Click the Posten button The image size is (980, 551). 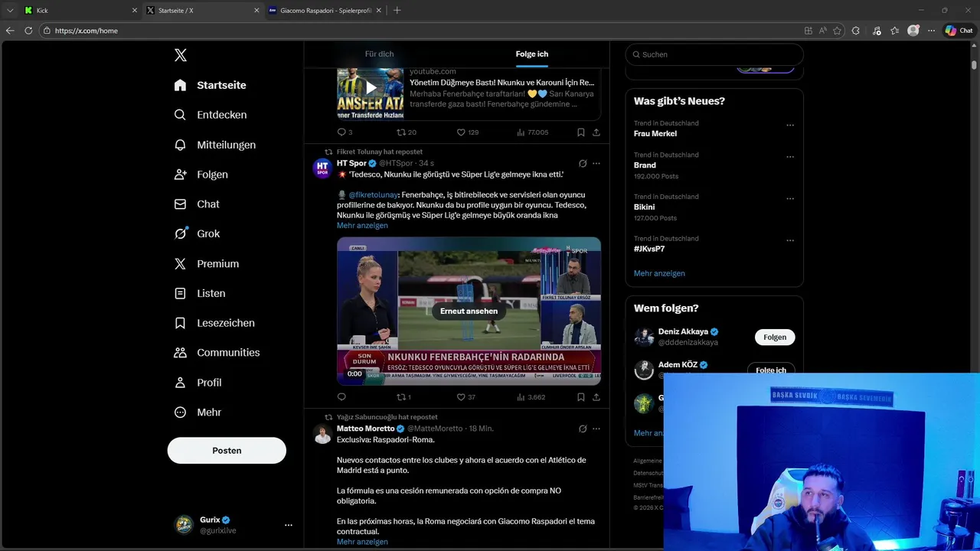(x=227, y=451)
